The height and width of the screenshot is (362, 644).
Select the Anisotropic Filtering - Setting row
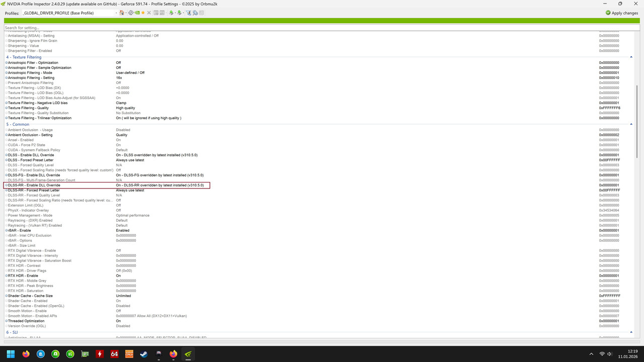pos(319,78)
